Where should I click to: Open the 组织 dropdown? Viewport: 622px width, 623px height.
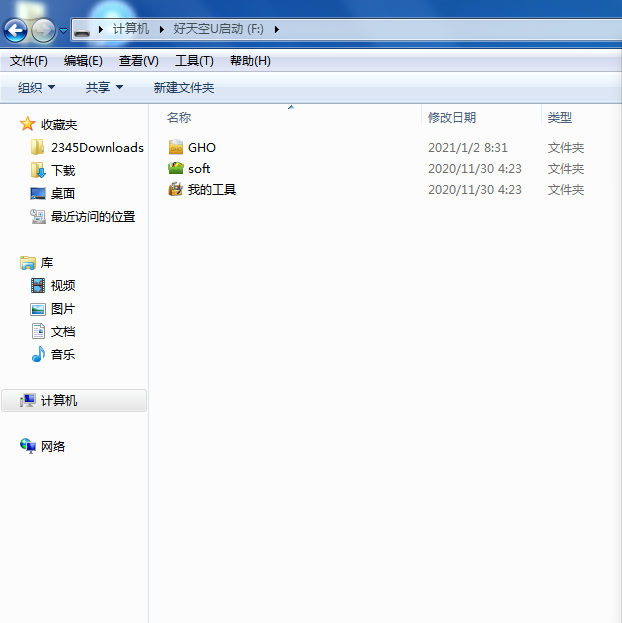(x=36, y=87)
